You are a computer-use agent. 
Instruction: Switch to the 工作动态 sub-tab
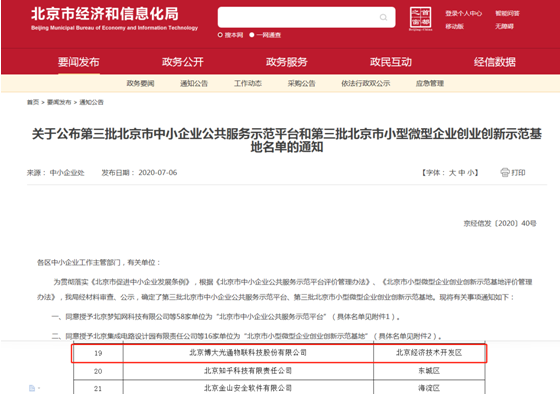coord(248,83)
